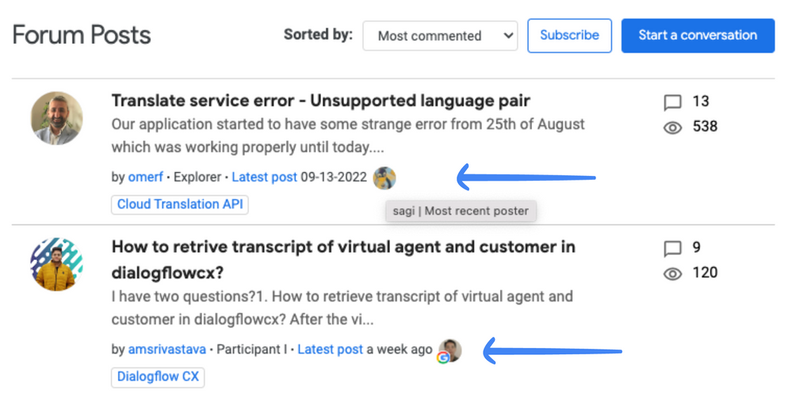Start a conversation with the blue button
The height and width of the screenshot is (397, 792).
coord(698,35)
